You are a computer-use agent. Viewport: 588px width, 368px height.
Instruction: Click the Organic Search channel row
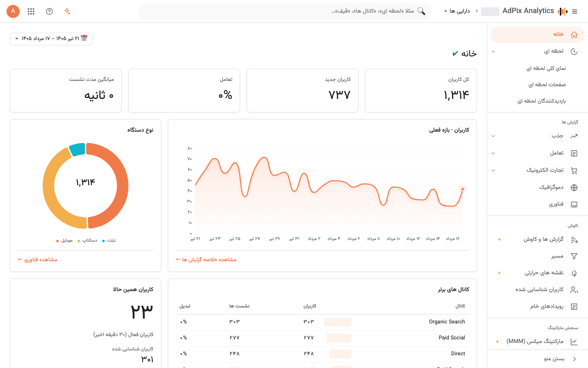pos(322,322)
